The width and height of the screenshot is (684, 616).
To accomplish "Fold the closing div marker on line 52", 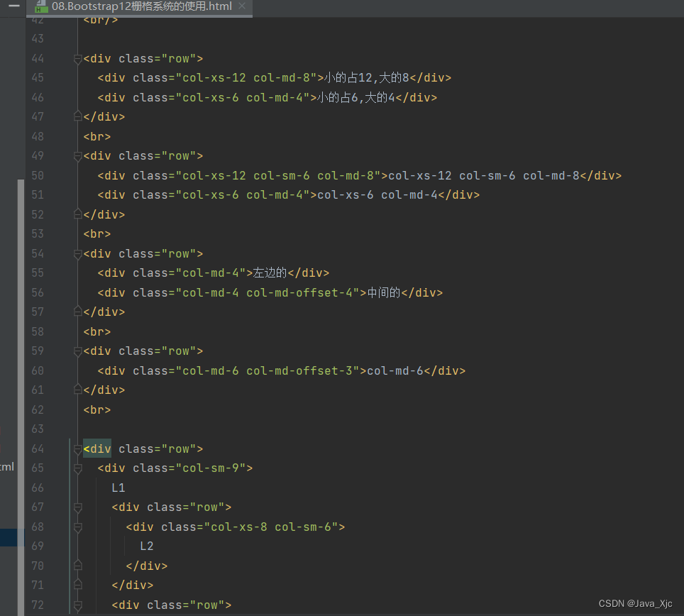I will point(77,214).
